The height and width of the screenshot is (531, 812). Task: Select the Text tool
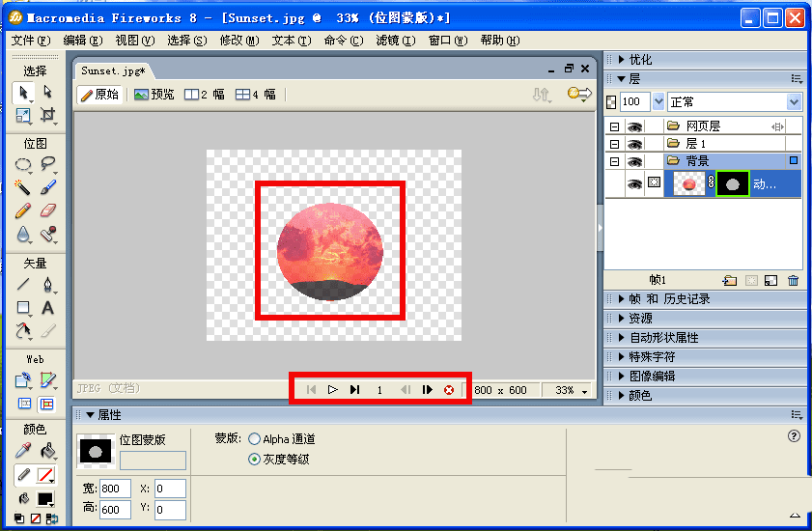pyautogui.click(x=47, y=308)
